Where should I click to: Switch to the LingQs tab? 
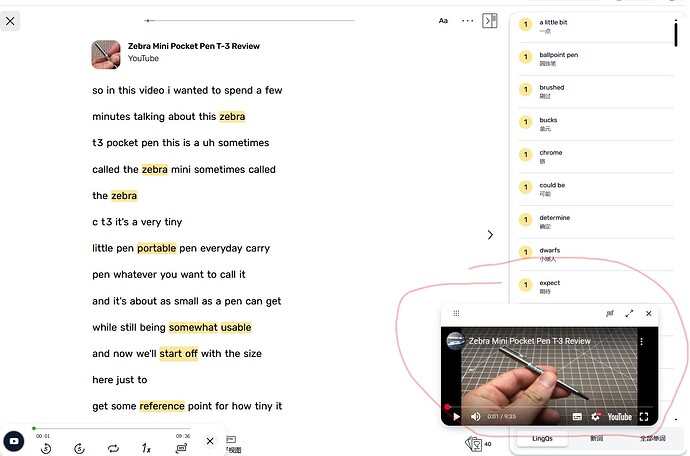coord(544,439)
